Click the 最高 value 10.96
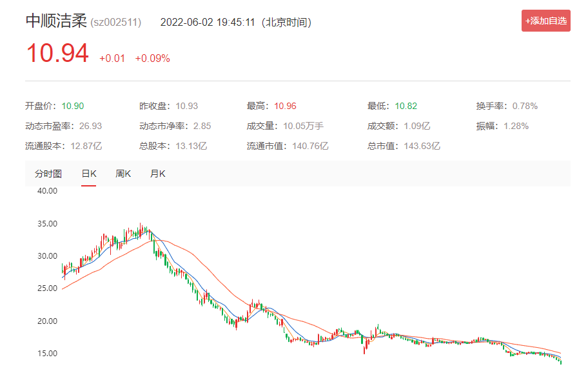Viewport: 588px width, 382px height. tap(285, 106)
